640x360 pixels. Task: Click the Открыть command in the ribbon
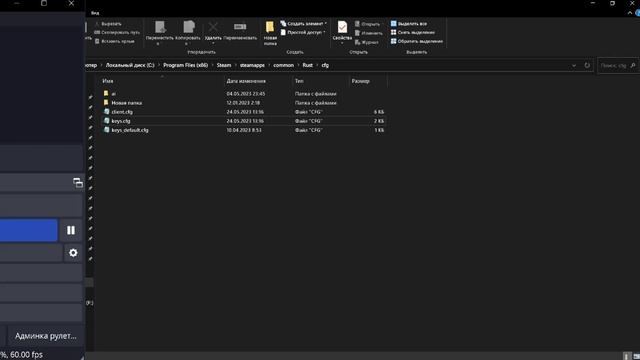367,24
